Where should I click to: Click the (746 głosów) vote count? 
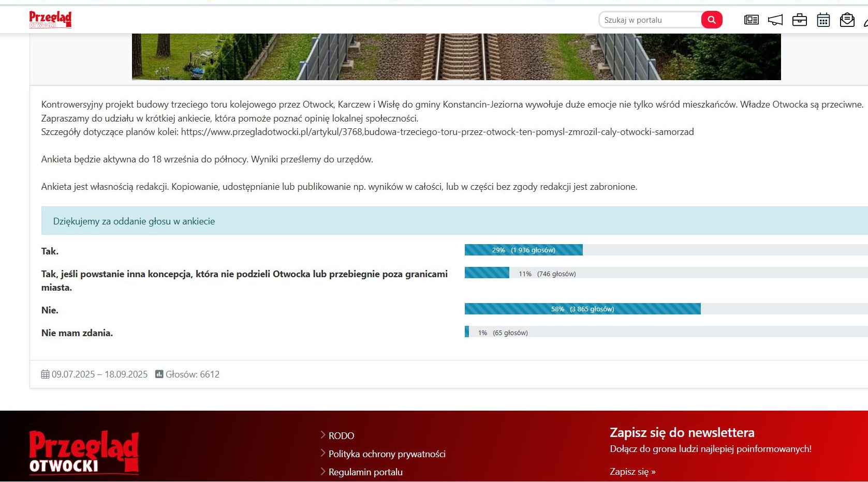click(556, 274)
